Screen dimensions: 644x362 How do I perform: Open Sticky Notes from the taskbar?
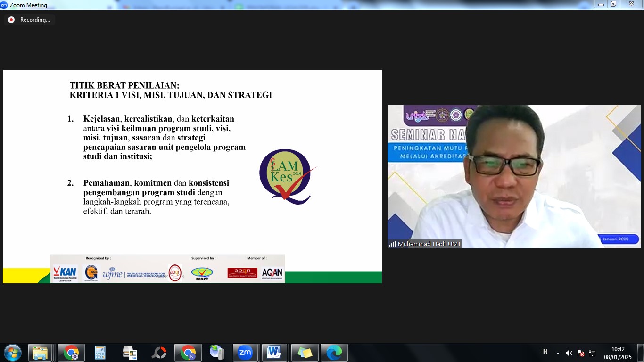coord(305,353)
